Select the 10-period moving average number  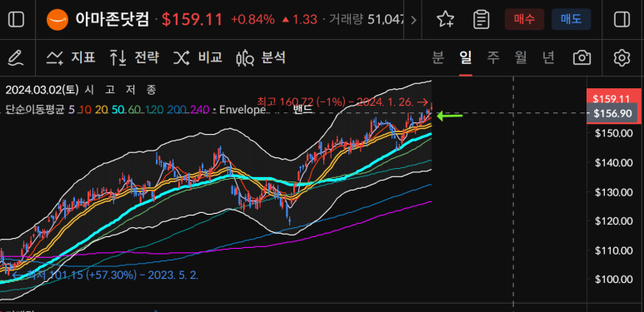click(85, 110)
